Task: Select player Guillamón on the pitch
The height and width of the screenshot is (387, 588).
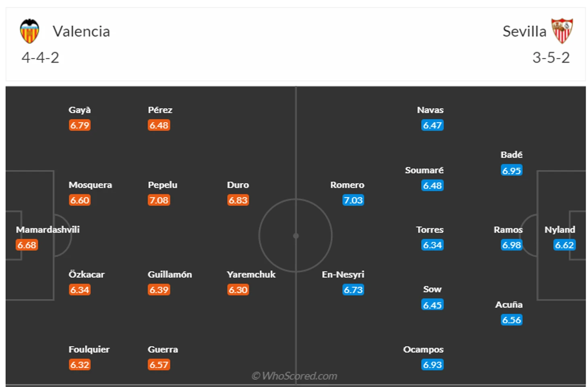Action: coord(170,274)
